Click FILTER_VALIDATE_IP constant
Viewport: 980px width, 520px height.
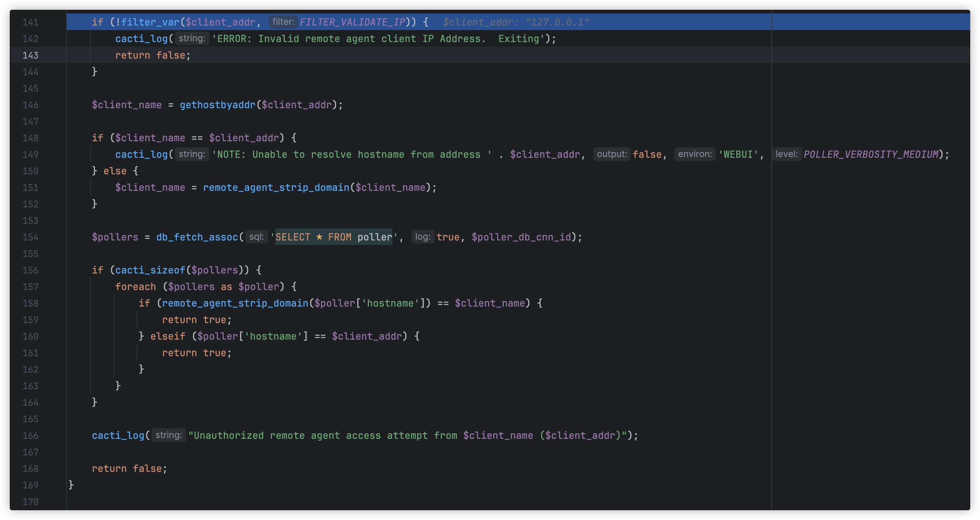pos(352,22)
